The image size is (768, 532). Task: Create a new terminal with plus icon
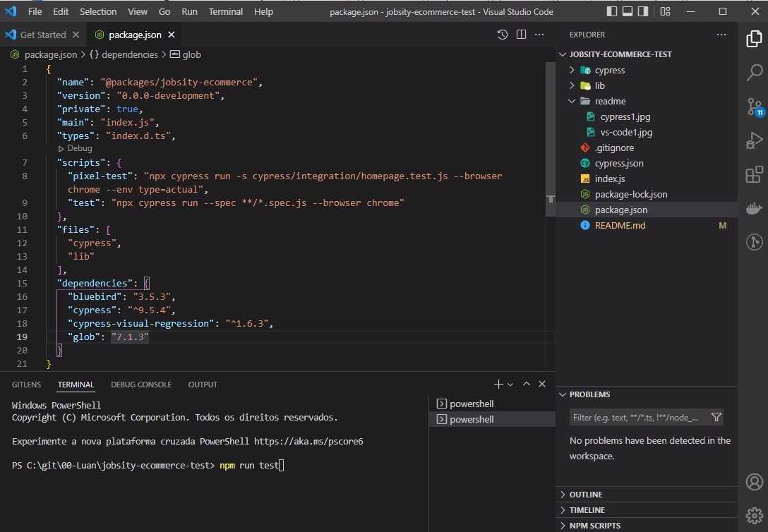point(498,385)
